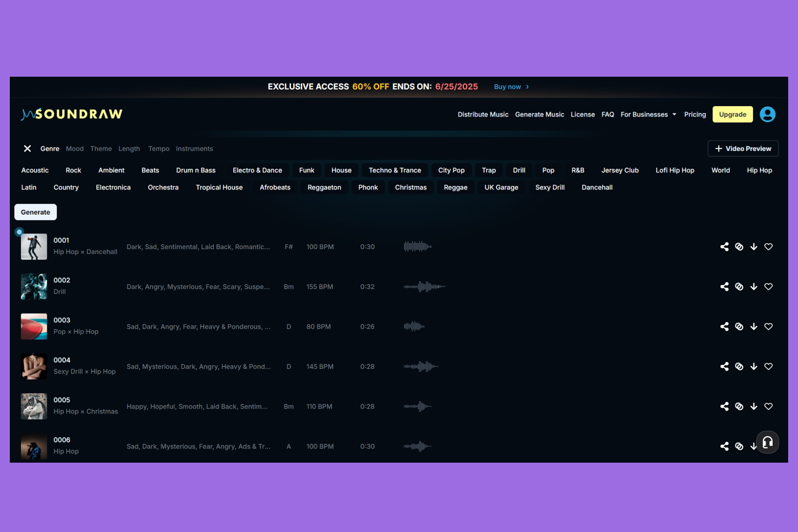Share track 0001 using the share icon
The height and width of the screenshot is (532, 798).
(724, 247)
